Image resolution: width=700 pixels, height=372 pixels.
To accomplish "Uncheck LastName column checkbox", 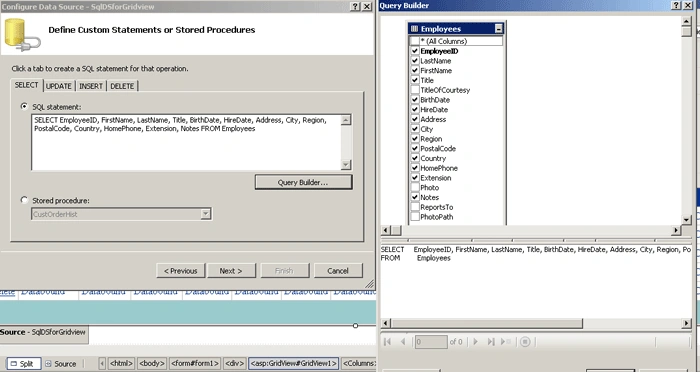I will [x=415, y=61].
